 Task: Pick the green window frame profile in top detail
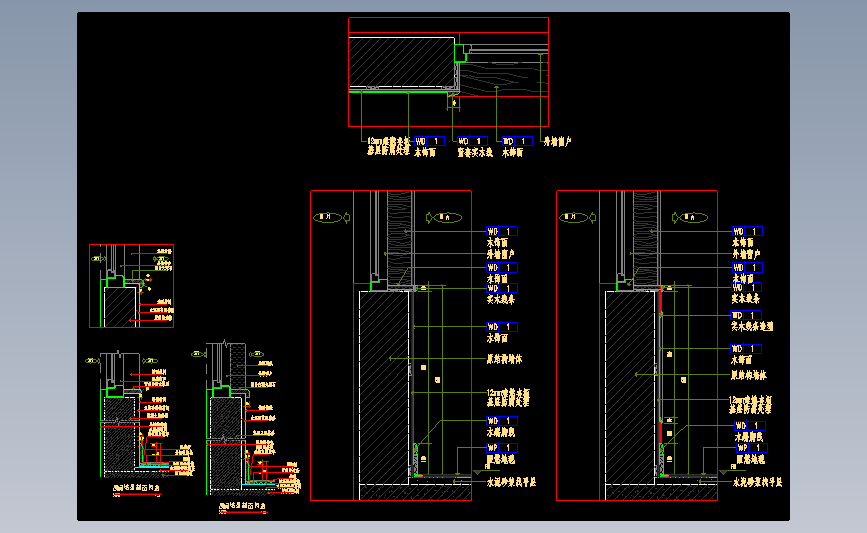pos(460,53)
